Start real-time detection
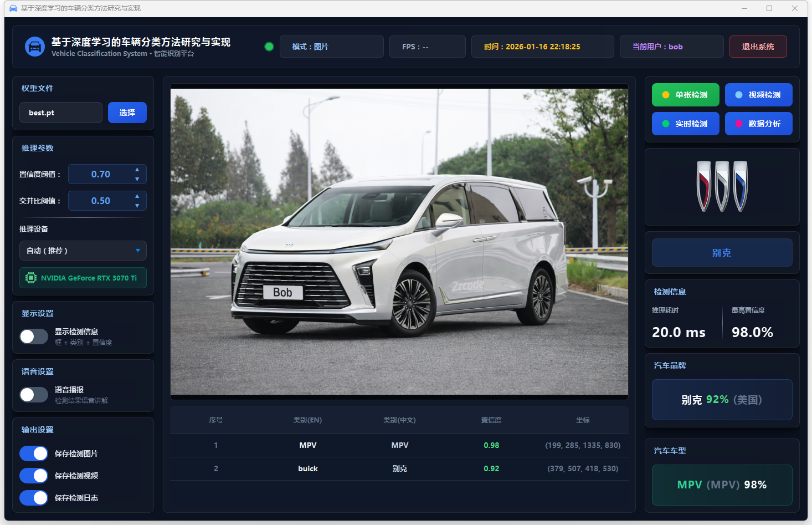The image size is (812, 525). (685, 124)
